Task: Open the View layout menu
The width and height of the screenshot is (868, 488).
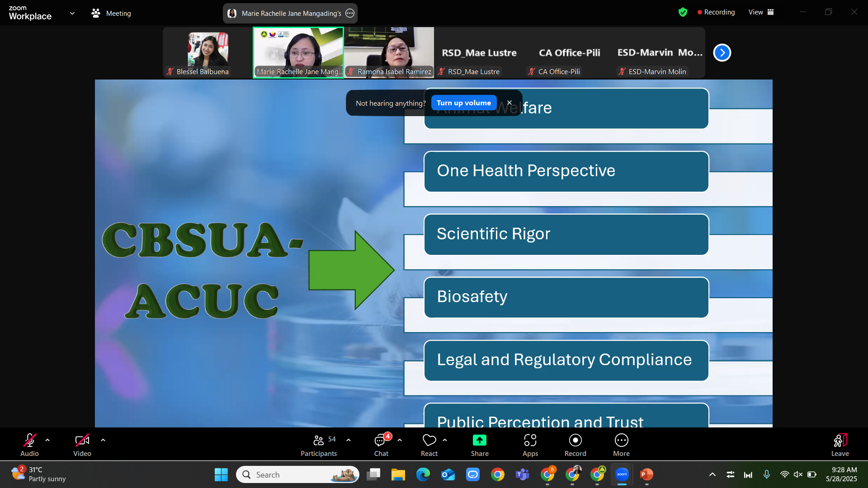Action: coord(761,12)
